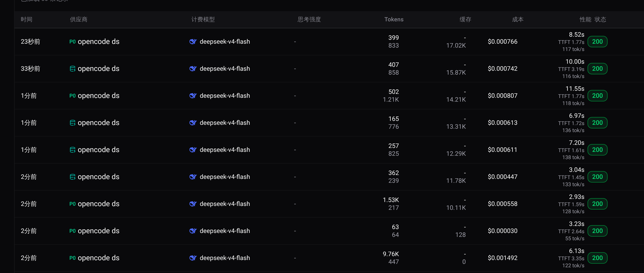The height and width of the screenshot is (273, 644).
Task: Click database provider icon in the $0.000613 row
Action: (73, 123)
